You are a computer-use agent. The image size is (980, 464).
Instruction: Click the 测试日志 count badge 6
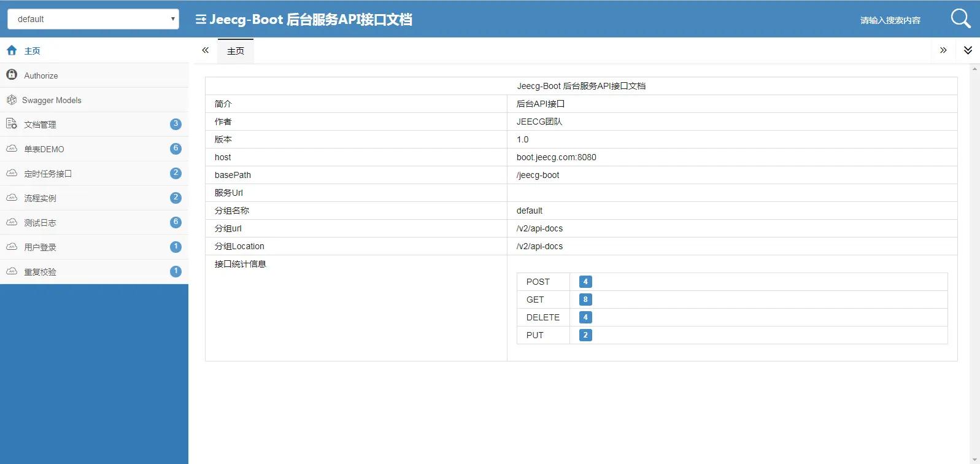coord(176,222)
